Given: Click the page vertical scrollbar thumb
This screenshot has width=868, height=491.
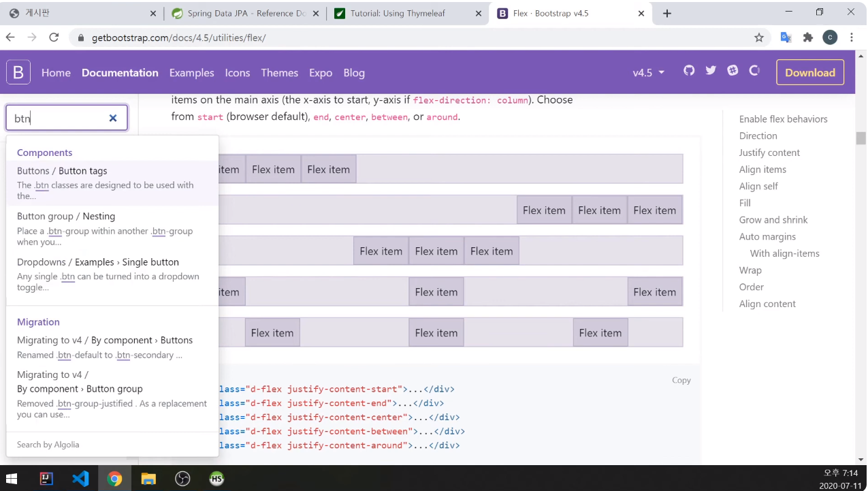Looking at the screenshot, I should [x=861, y=138].
